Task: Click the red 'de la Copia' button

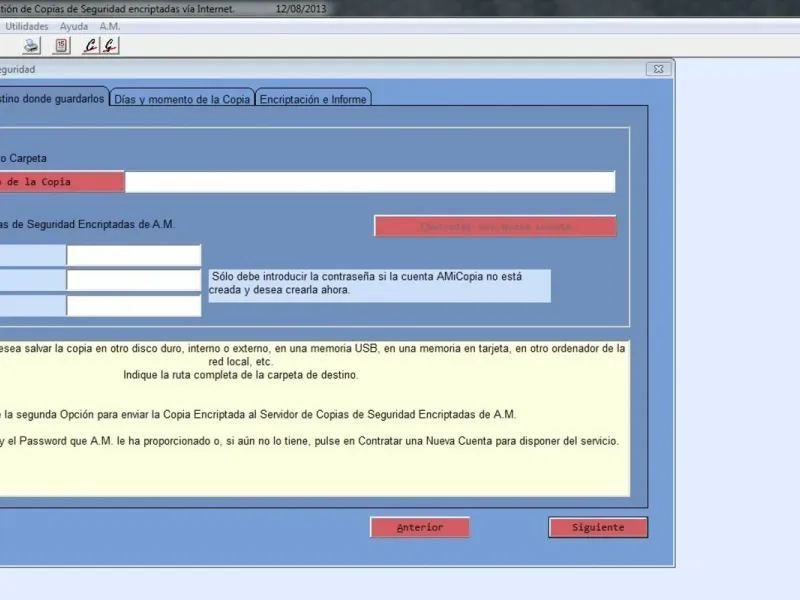Action: tap(61, 182)
